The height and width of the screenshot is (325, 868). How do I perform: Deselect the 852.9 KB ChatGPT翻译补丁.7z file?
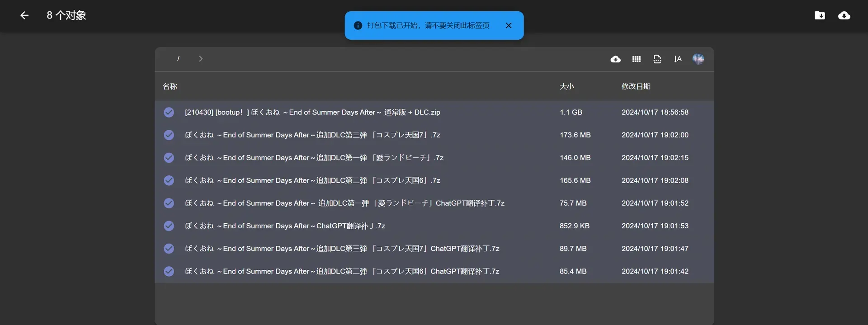[x=169, y=226]
